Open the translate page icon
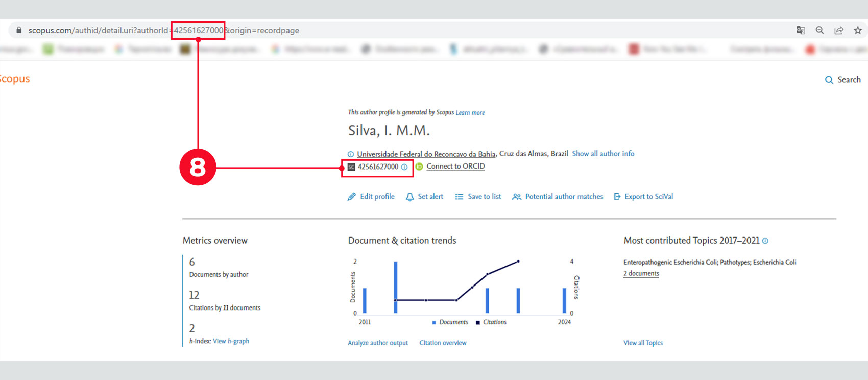Image resolution: width=868 pixels, height=380 pixels. [801, 30]
